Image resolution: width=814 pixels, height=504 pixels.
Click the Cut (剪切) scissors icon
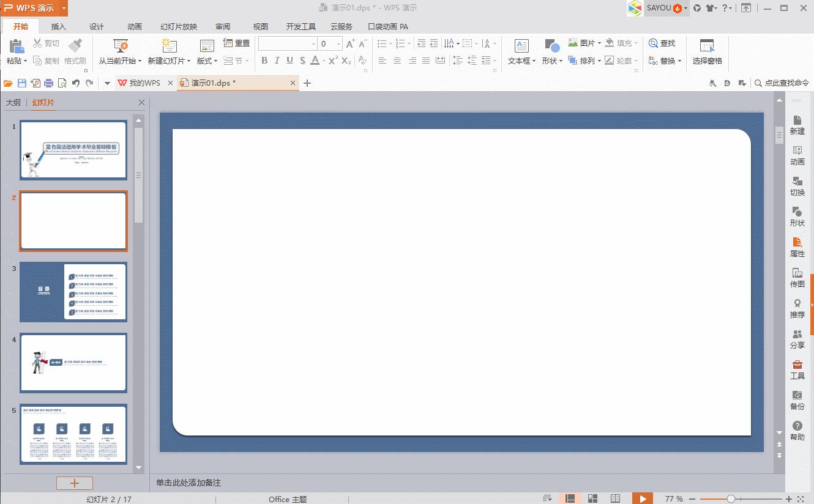click(x=37, y=43)
